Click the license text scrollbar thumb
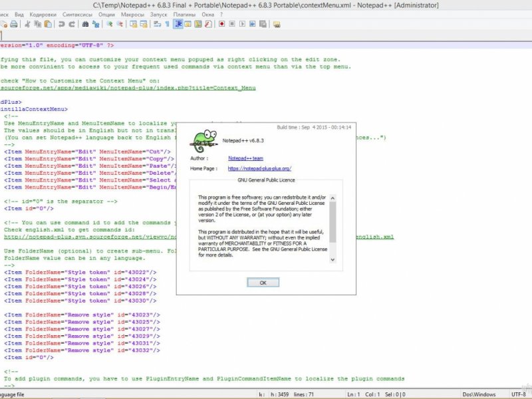The width and height of the screenshot is (532, 399). coord(332,222)
